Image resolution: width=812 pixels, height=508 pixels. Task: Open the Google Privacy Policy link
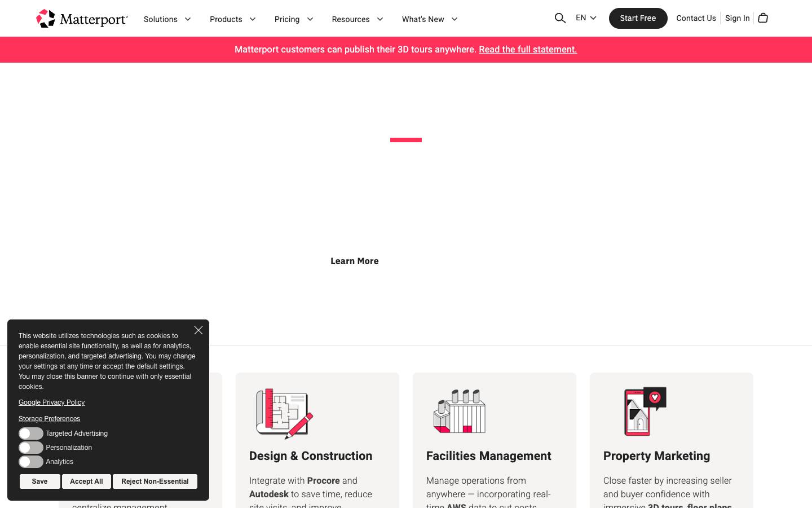[51, 402]
